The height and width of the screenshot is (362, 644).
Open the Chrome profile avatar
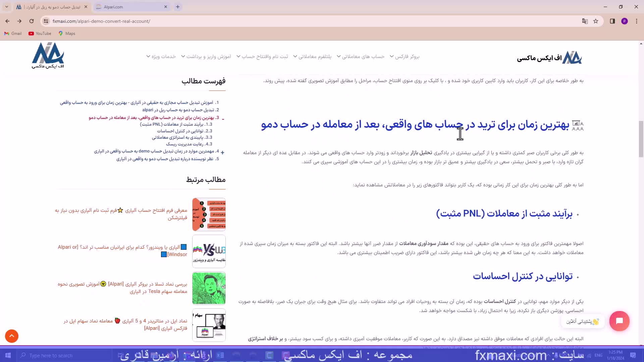click(624, 21)
